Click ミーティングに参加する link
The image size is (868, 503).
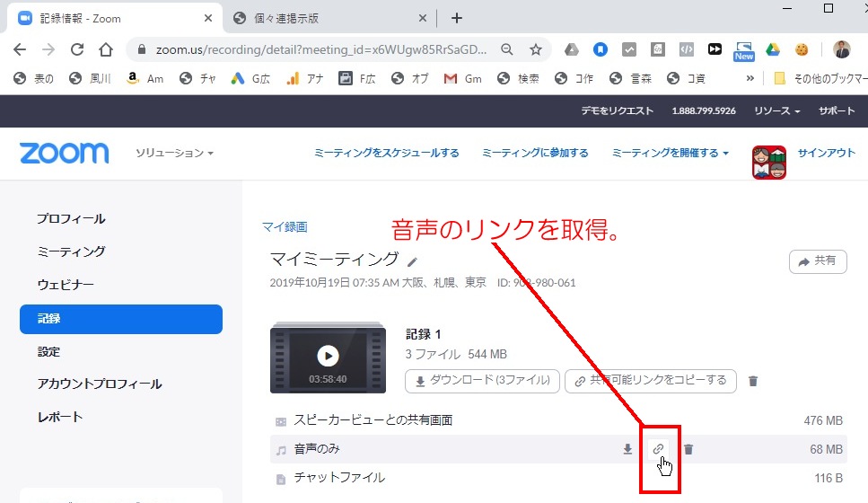click(x=535, y=153)
